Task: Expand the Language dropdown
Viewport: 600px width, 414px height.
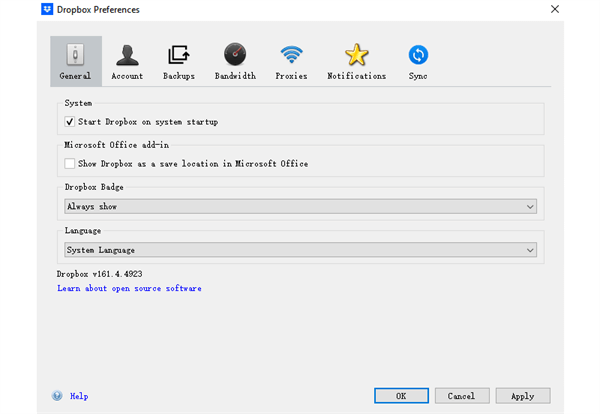Action: pyautogui.click(x=300, y=250)
